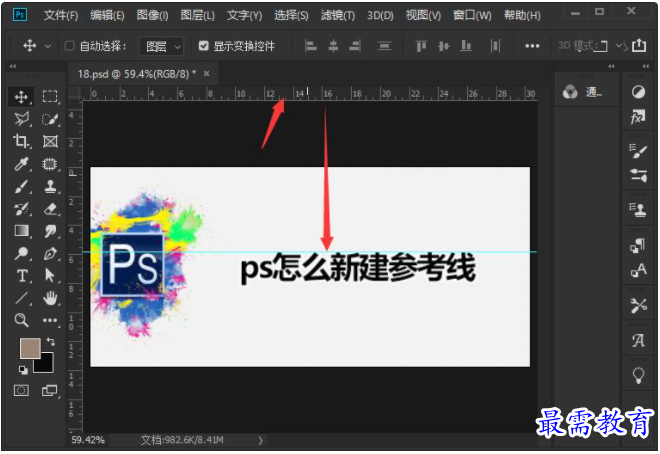Change the screen mode
The image size is (660, 454).
[x=50, y=390]
